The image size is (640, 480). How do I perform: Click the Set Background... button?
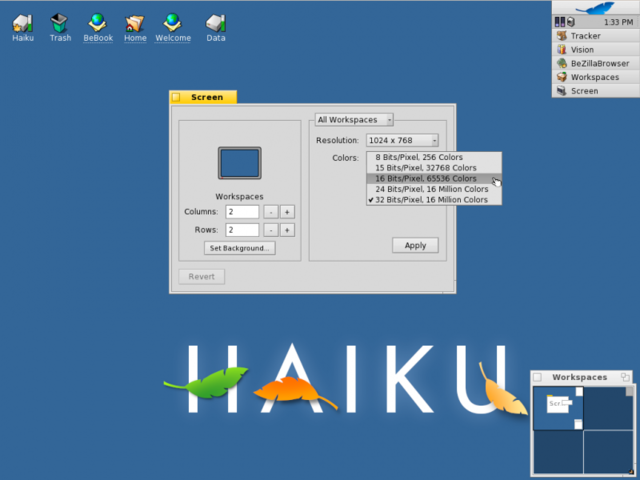[x=240, y=248]
